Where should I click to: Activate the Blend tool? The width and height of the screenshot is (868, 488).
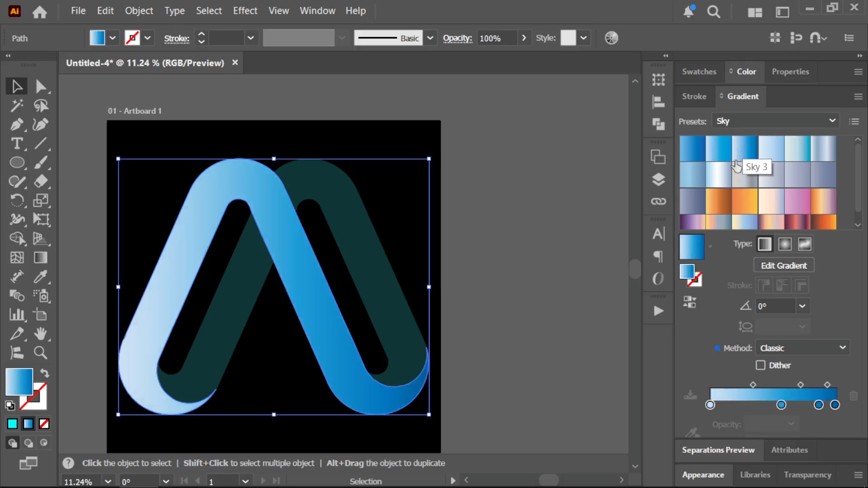(17, 296)
